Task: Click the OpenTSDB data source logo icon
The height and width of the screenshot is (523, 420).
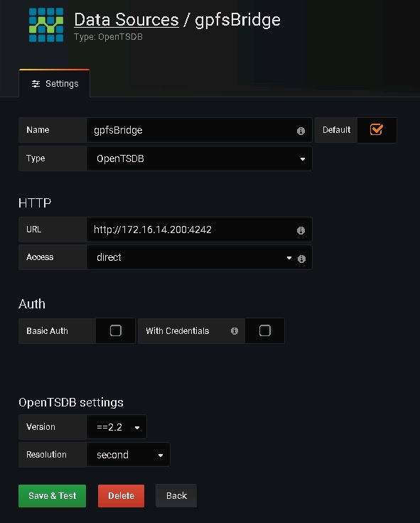Action: (46, 25)
